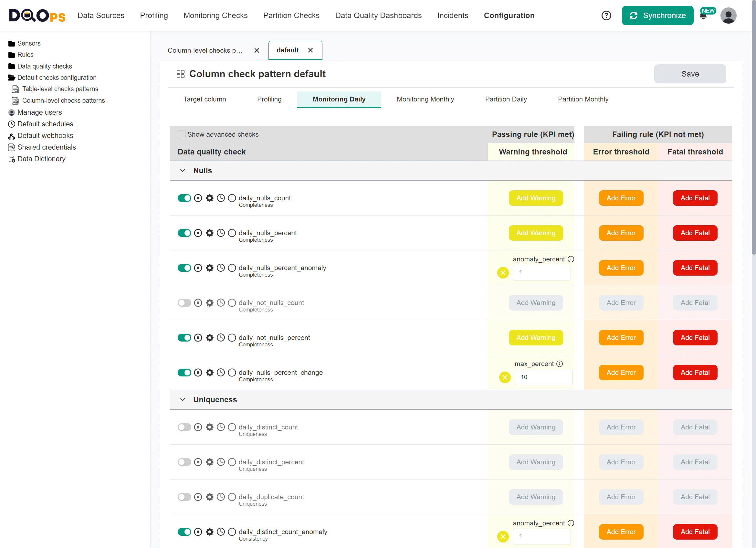The image size is (756, 548).
Task: Open the schedule clock icon for daily_nulls_percent
Action: 221,233
